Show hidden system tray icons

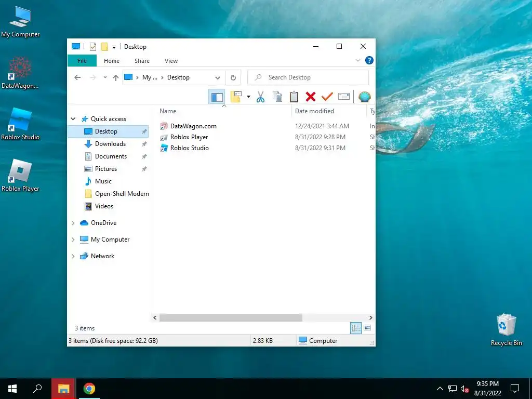pyautogui.click(x=440, y=389)
